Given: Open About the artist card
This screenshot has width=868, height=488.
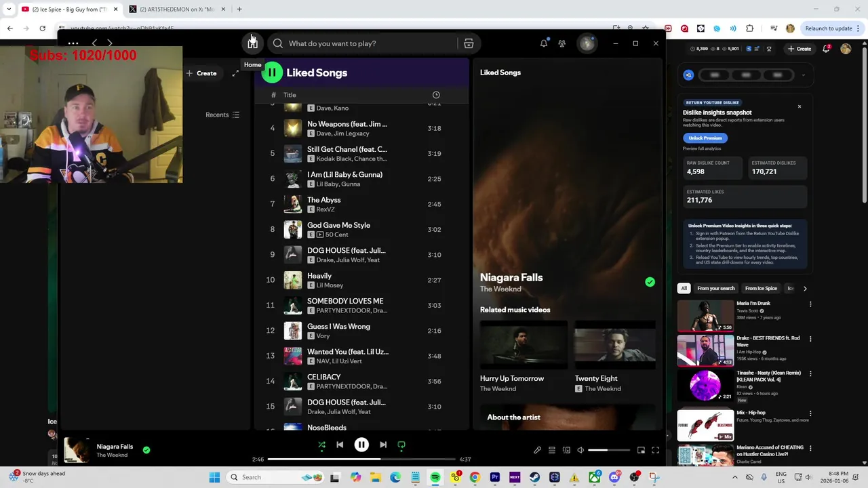Looking at the screenshot, I should click(568, 417).
